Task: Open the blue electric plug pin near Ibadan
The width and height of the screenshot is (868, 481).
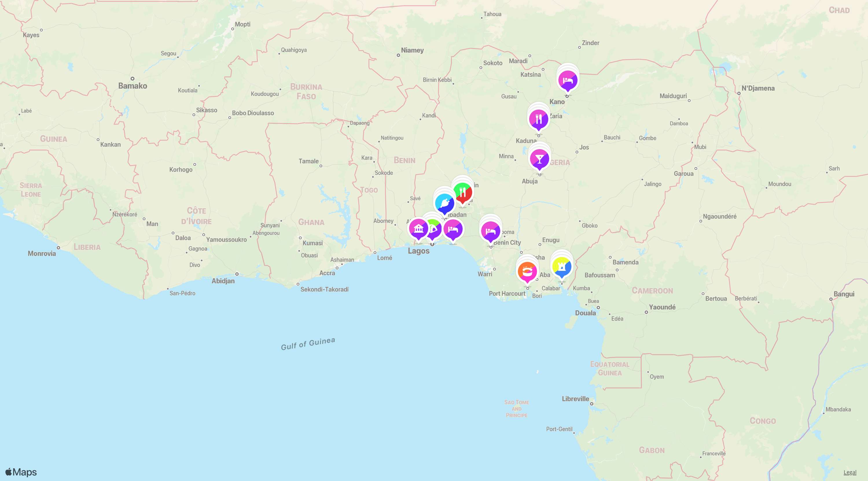Action: coord(445,203)
